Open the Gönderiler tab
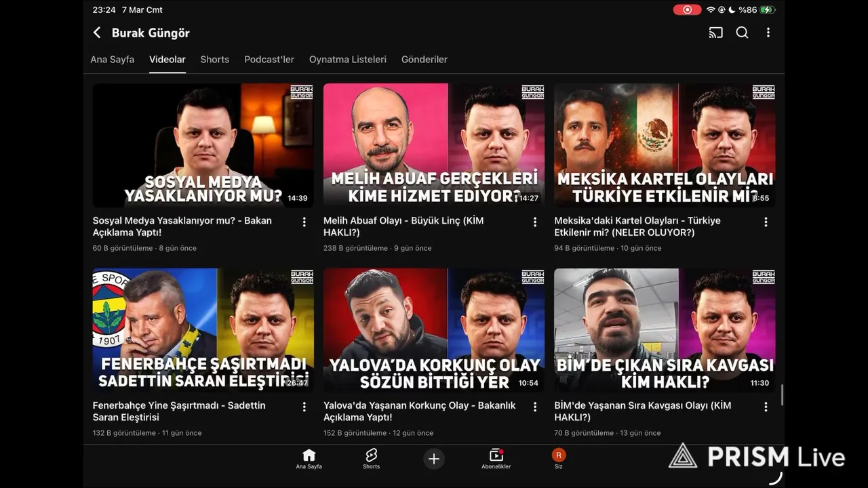This screenshot has height=488, width=868. click(x=425, y=60)
